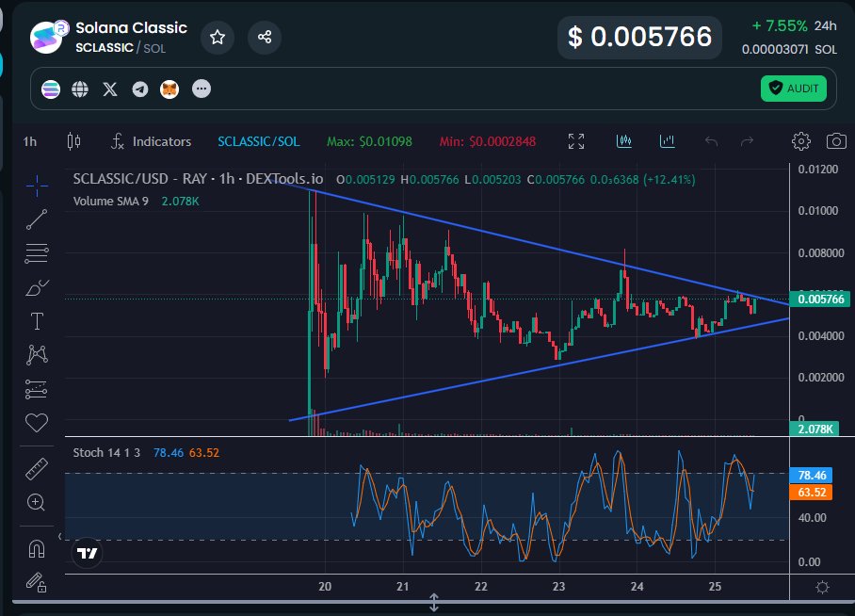Select the crosshair cursor tool

point(37,186)
